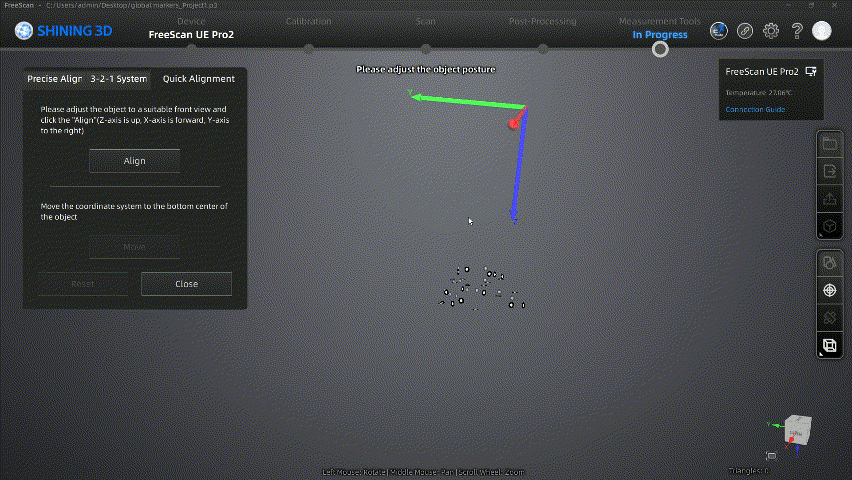Select the crosshair alignment target icon
Image resolution: width=852 pixels, height=480 pixels.
(x=829, y=290)
